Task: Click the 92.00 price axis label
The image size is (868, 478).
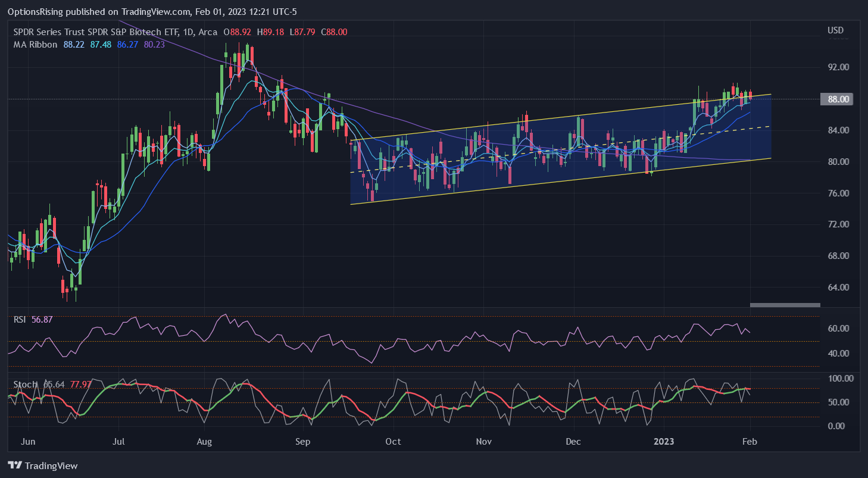Action: [837, 67]
